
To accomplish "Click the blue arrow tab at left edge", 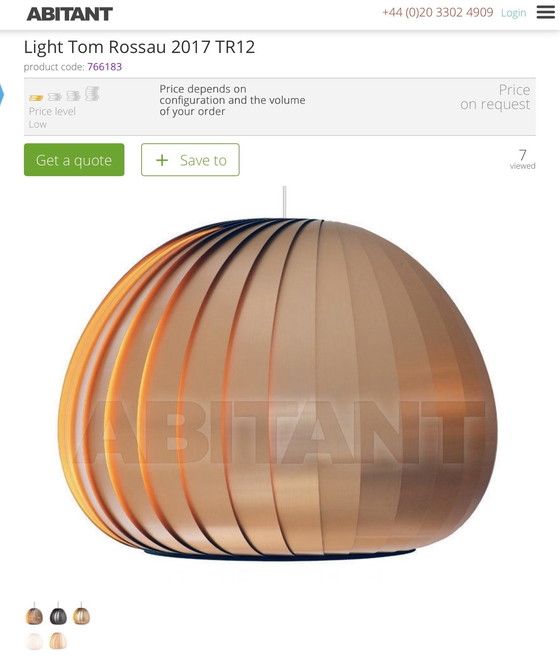I will (2, 94).
